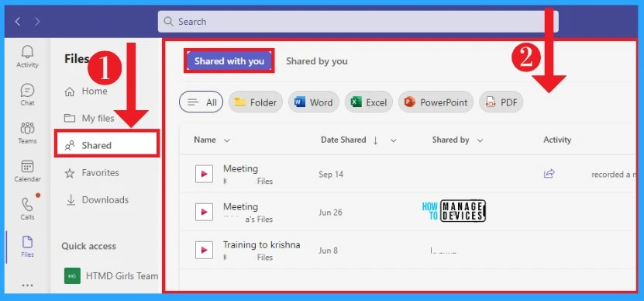
Task: Click the Jun 8 date cell
Action: (328, 251)
